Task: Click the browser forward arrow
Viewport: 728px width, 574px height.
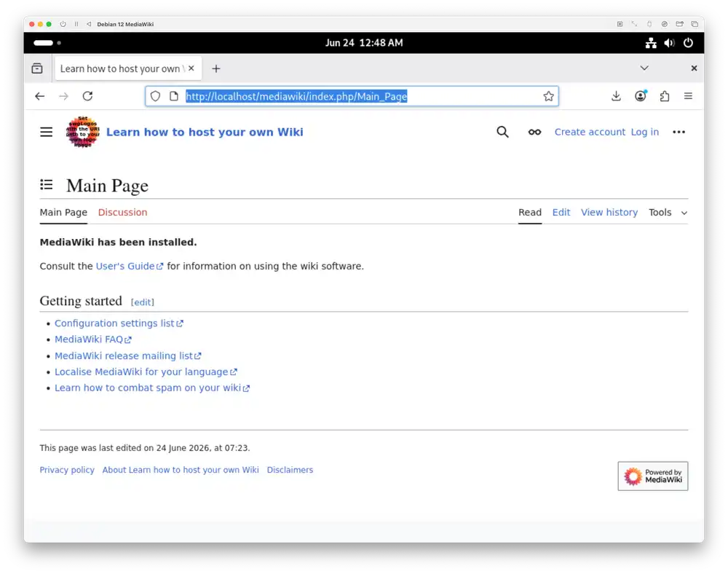Action: (63, 96)
